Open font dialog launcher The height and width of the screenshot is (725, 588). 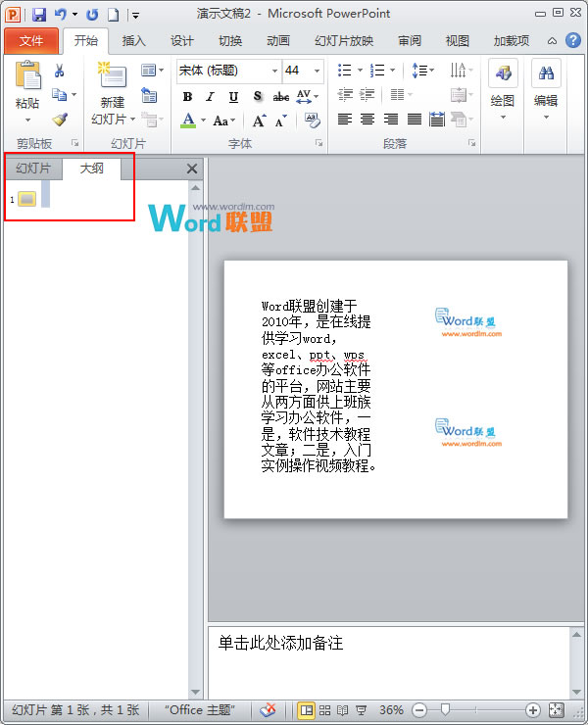tap(318, 143)
